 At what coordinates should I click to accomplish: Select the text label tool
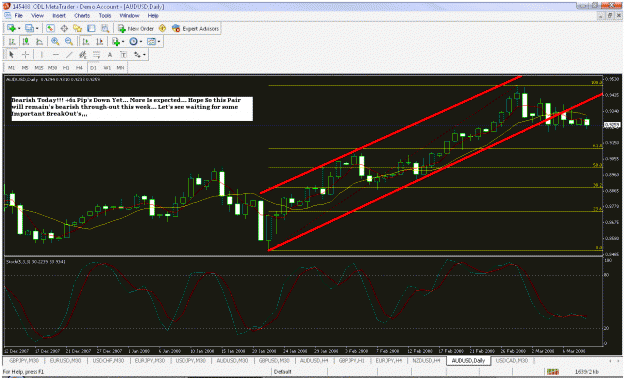[124, 55]
